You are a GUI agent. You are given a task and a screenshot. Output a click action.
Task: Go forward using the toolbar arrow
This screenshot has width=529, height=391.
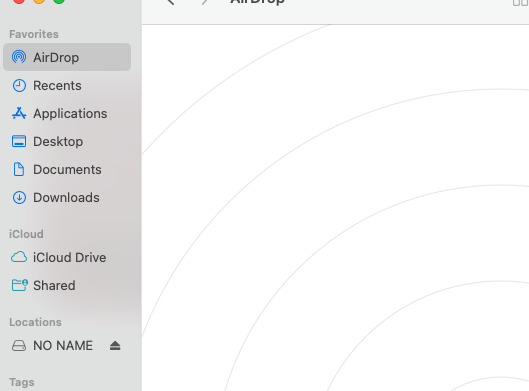(204, 2)
